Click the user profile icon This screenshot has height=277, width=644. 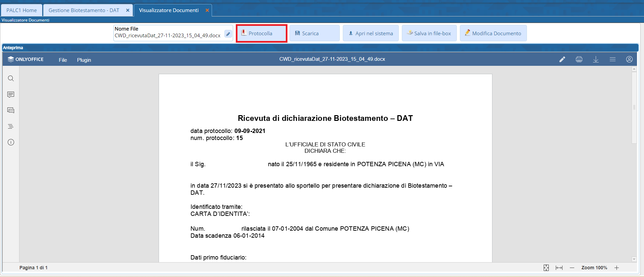[x=629, y=59]
